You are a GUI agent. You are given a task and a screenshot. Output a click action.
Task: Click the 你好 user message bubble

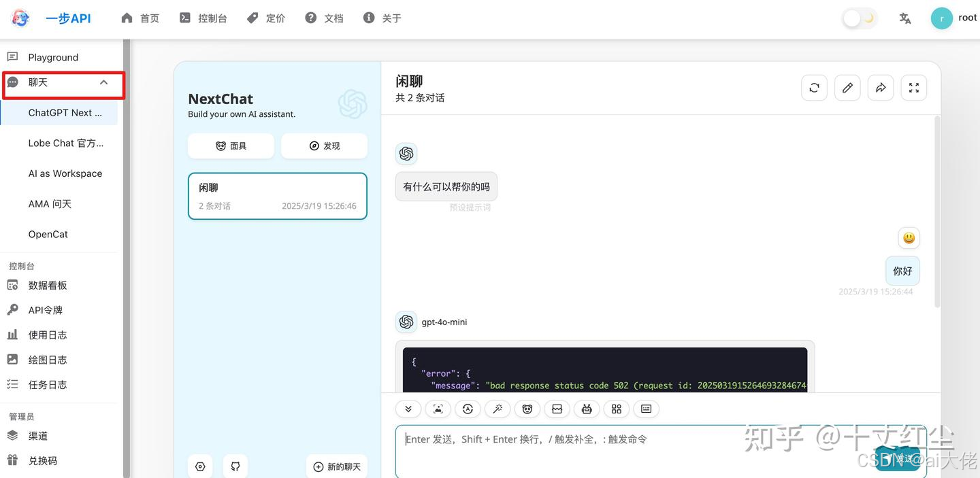point(902,271)
